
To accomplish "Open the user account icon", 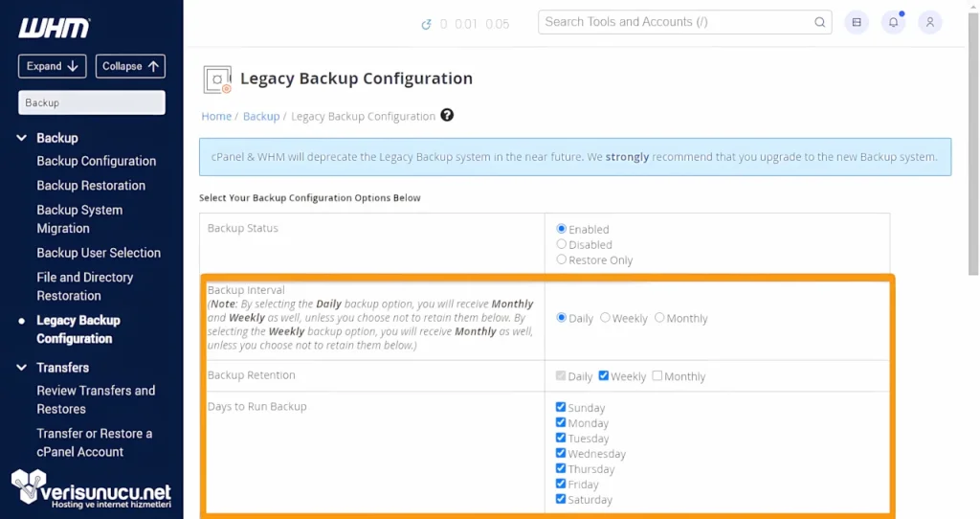I will (x=929, y=22).
